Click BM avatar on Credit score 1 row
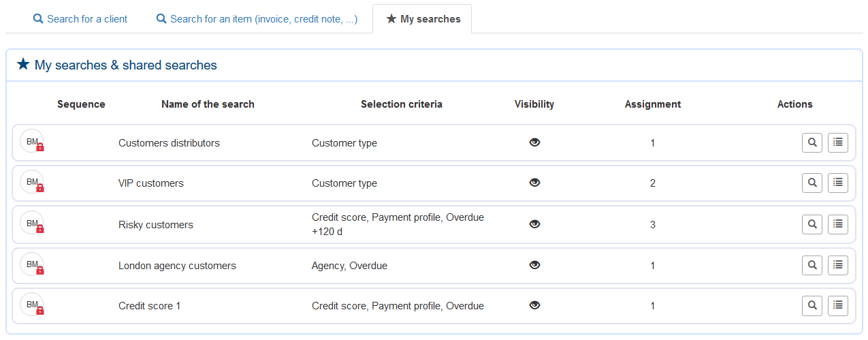Screen dimensions: 868x340 coord(32,305)
